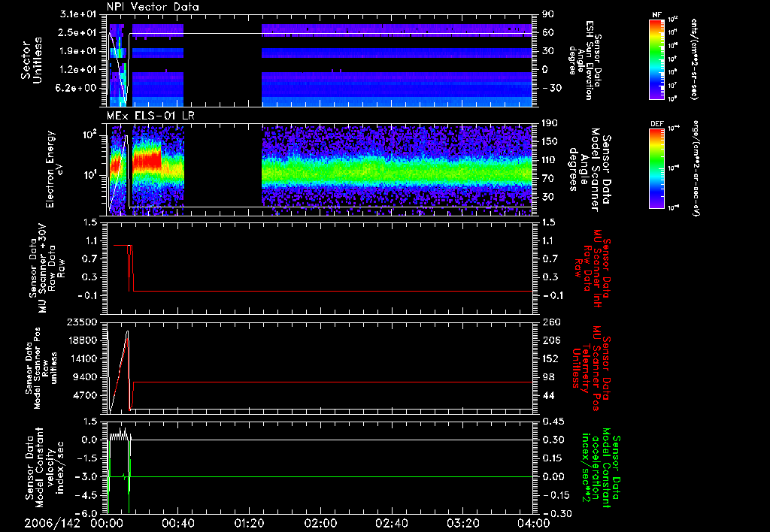This screenshot has width=770, height=532.
Task: Click the '01:20' time axis label
Action: 249,523
